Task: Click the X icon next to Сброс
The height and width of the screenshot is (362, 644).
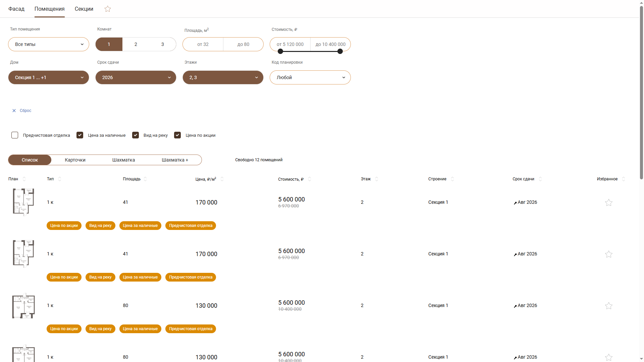Action: (14, 111)
